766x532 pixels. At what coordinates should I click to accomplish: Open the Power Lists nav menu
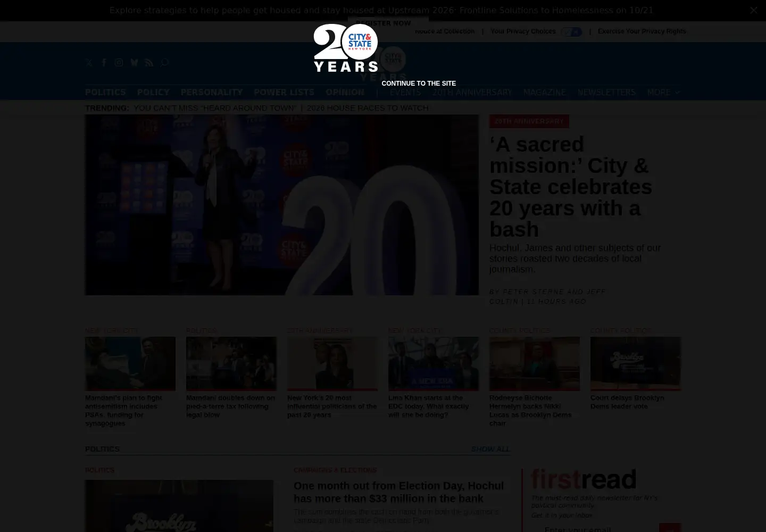284,92
